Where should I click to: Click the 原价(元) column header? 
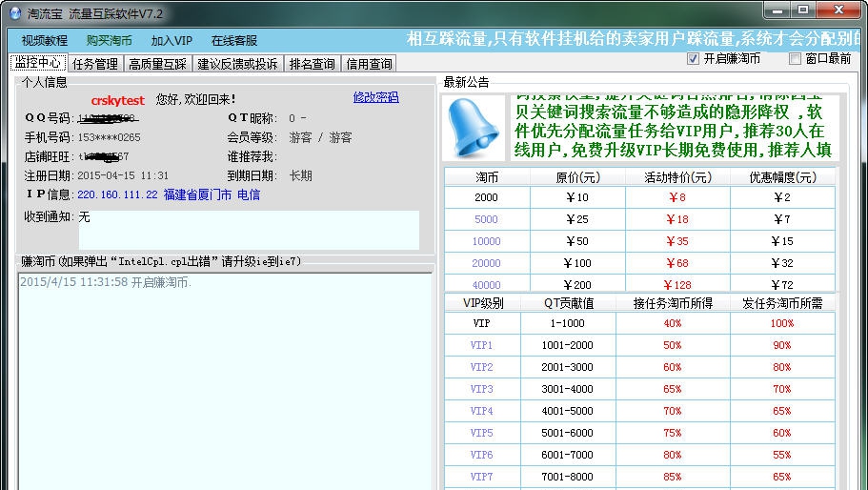click(x=577, y=177)
